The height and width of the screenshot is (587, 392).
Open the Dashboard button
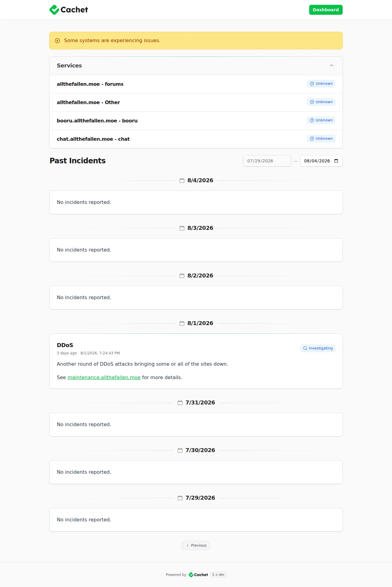click(x=326, y=10)
